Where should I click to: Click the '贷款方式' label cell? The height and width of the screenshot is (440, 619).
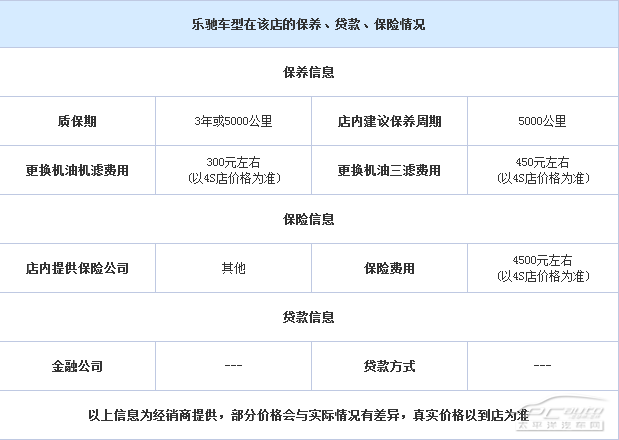click(389, 366)
